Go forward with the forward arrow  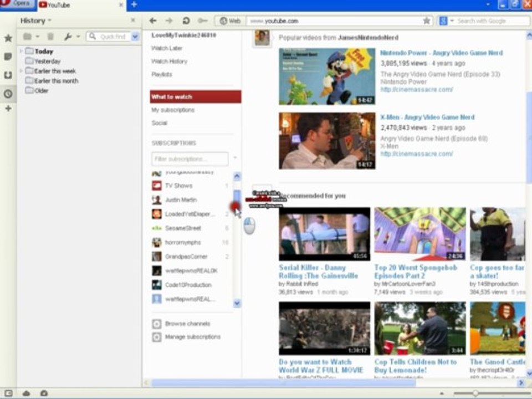169,21
